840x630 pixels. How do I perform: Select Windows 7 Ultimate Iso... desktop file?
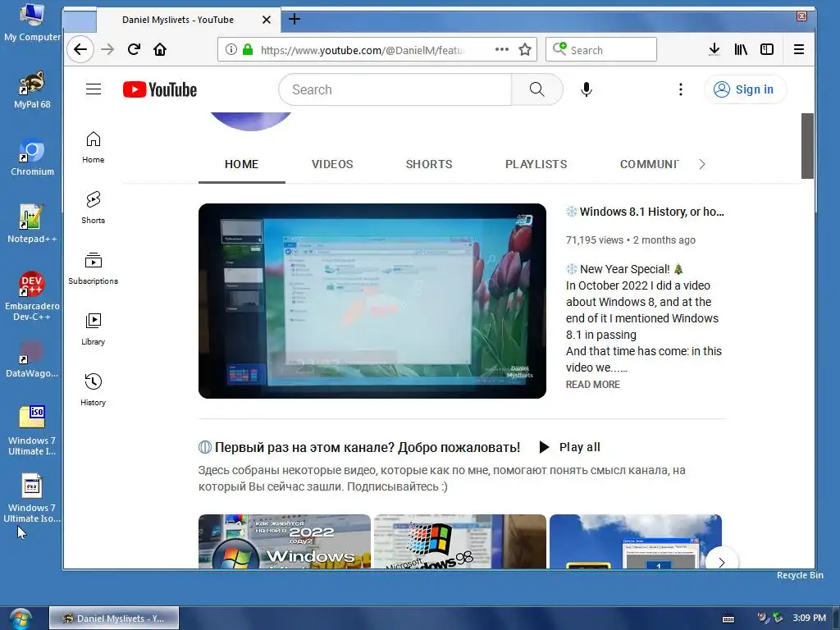pos(32,498)
